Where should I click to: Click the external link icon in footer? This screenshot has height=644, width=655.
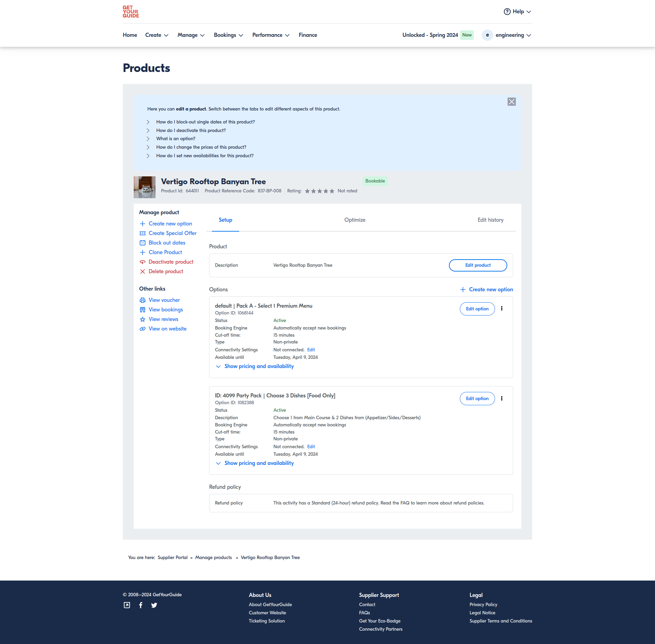(127, 605)
